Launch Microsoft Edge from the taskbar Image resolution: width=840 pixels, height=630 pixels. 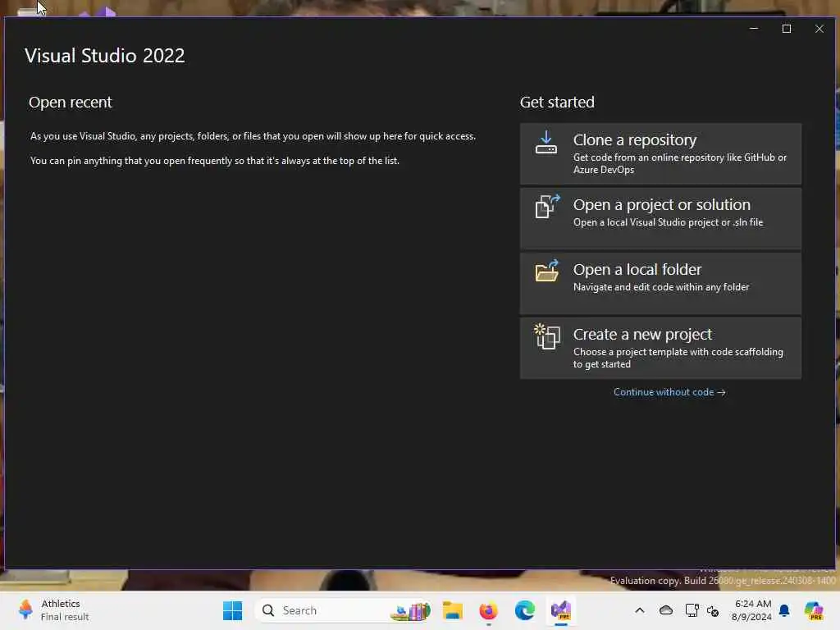[x=524, y=610]
